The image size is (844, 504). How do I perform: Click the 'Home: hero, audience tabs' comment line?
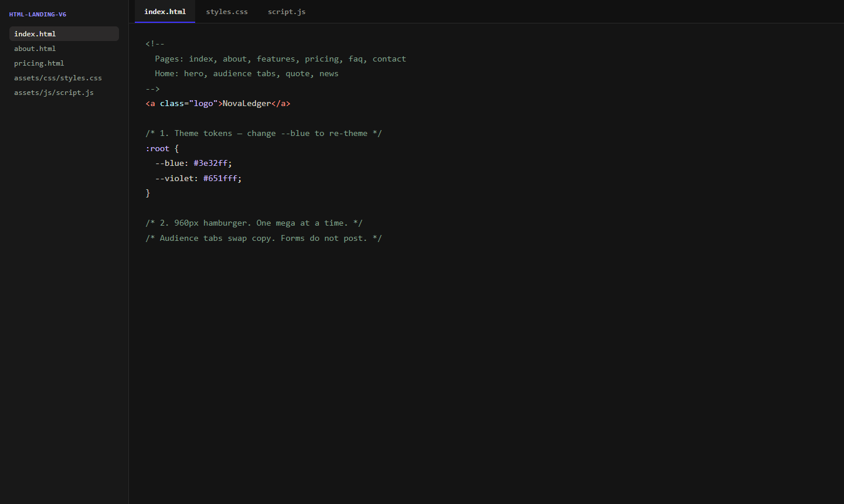[247, 74]
